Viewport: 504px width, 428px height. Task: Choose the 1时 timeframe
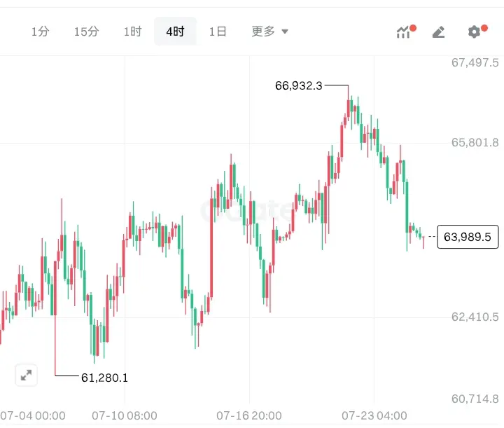coord(133,32)
